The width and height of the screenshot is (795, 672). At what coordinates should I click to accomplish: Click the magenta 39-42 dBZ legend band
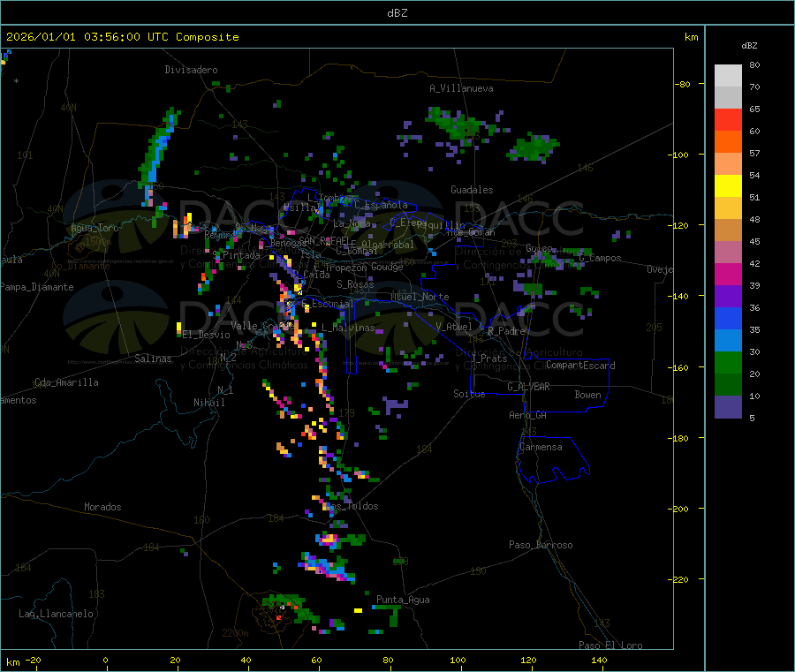(x=728, y=274)
